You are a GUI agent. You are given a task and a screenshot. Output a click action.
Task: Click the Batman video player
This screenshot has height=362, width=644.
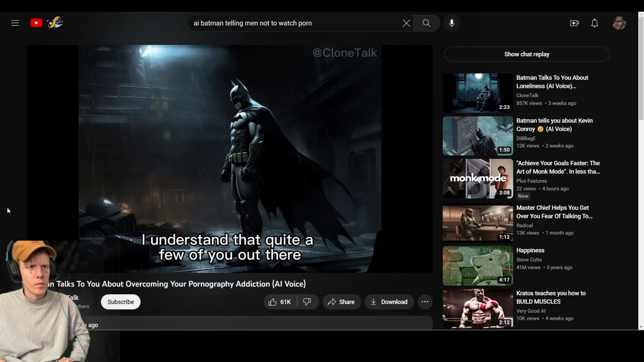coord(230,159)
